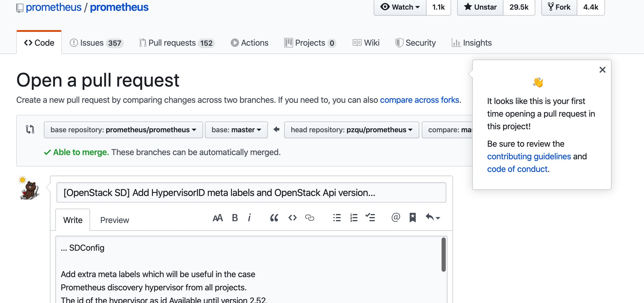Close the first-time contributor popup
Viewport: 644px width, 303px height.
coord(602,70)
